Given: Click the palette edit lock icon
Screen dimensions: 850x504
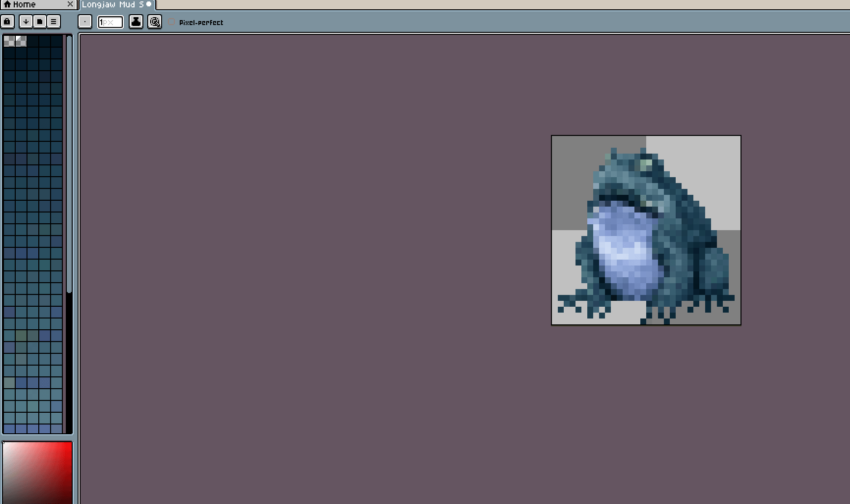Looking at the screenshot, I should [7, 22].
